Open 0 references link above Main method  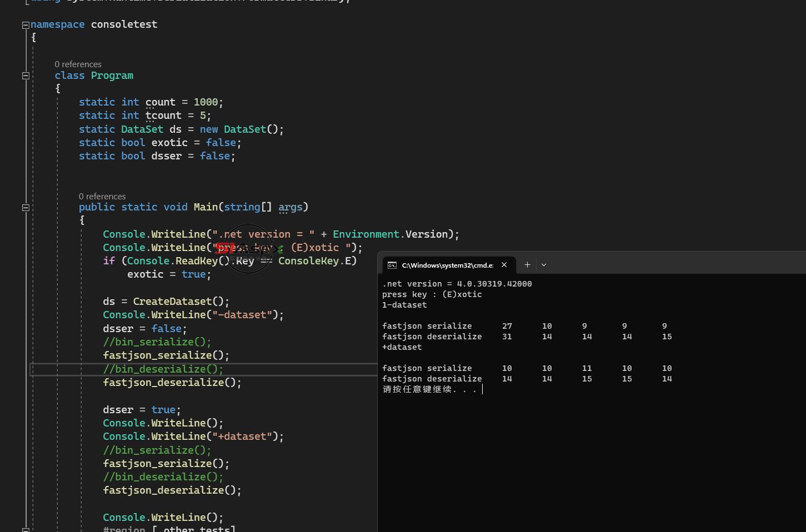pyautogui.click(x=102, y=197)
